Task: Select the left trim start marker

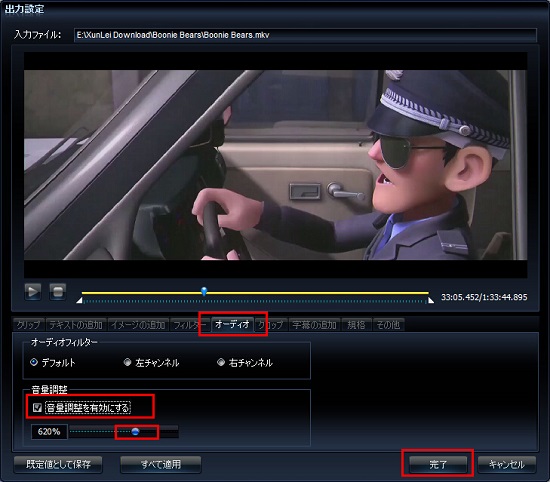Action: (79, 300)
